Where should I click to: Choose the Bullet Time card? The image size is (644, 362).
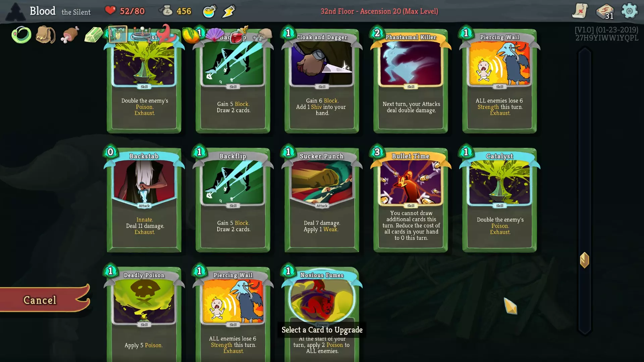coord(411,199)
